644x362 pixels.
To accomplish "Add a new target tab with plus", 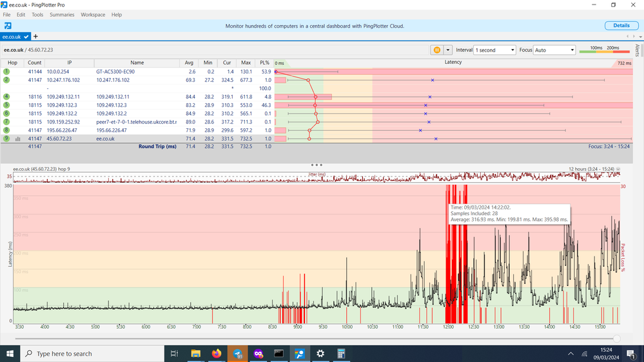I will (35, 37).
